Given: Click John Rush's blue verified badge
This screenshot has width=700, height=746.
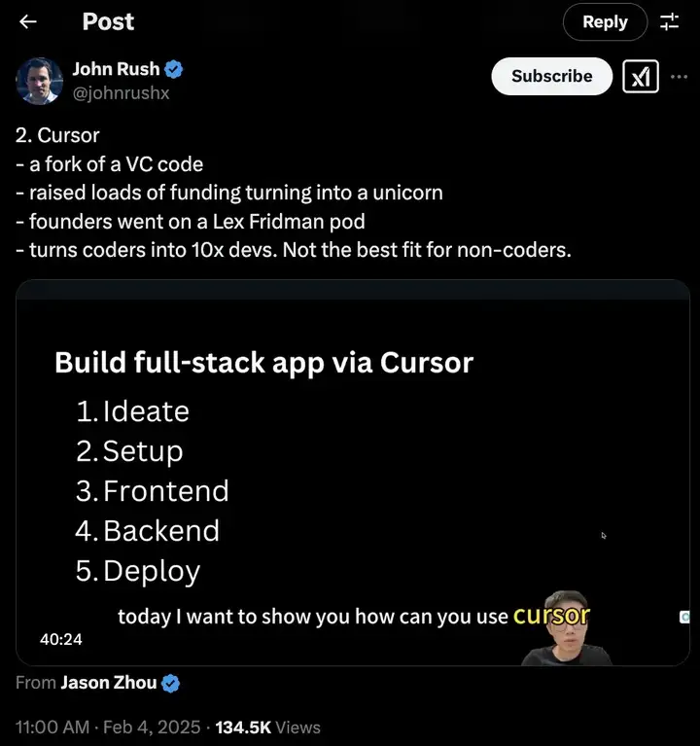Looking at the screenshot, I should pos(175,69).
